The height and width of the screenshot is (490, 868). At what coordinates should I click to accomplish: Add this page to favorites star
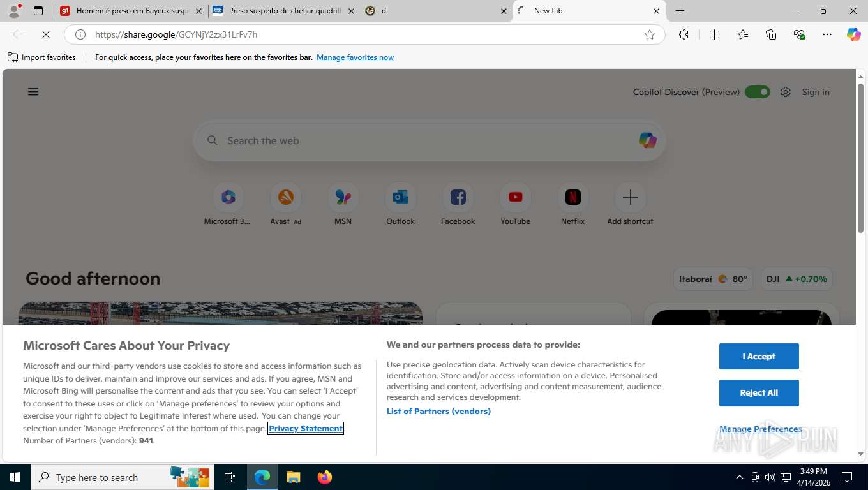point(650,34)
